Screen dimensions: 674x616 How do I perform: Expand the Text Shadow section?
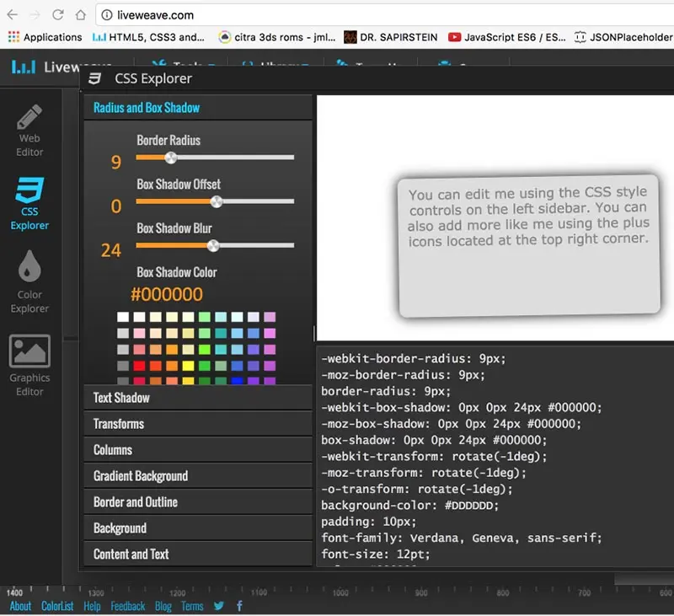coord(198,398)
